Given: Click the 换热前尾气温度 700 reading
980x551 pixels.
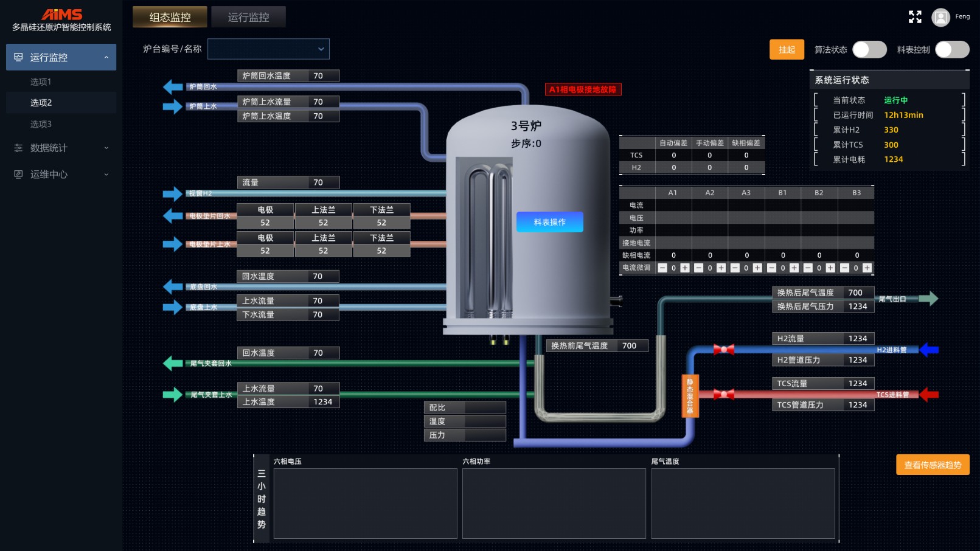Looking at the screenshot, I should click(x=597, y=345).
